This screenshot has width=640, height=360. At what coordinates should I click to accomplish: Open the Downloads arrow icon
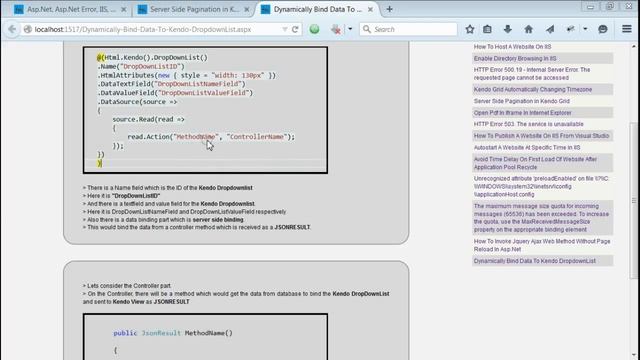click(508, 29)
